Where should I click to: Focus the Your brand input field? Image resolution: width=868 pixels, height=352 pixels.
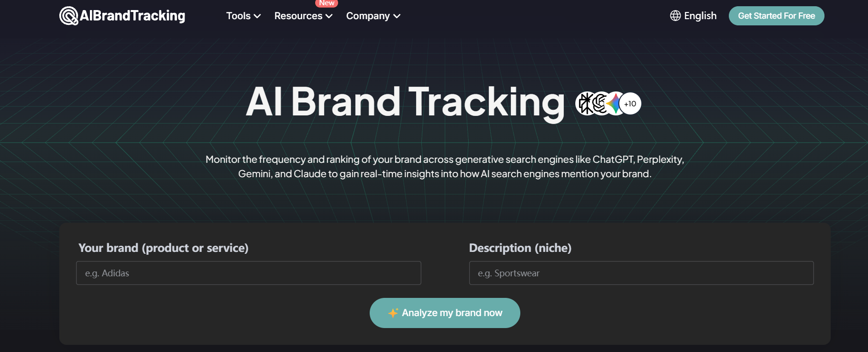pyautogui.click(x=248, y=273)
